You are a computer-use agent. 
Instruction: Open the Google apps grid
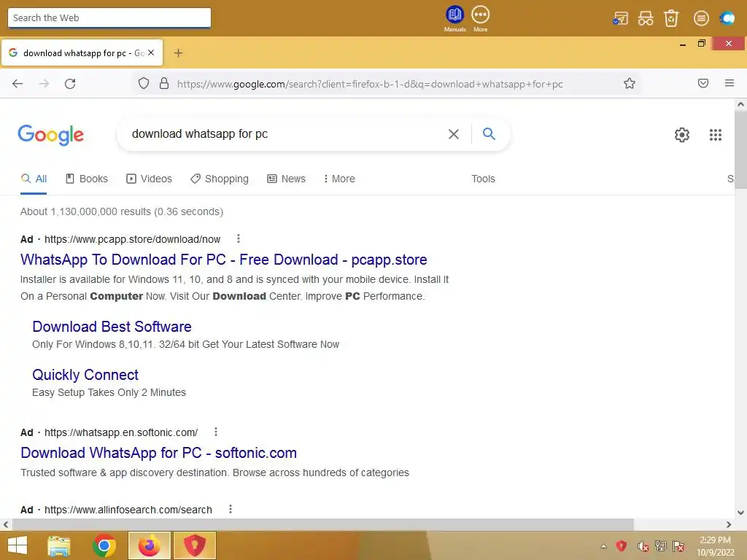pyautogui.click(x=715, y=135)
